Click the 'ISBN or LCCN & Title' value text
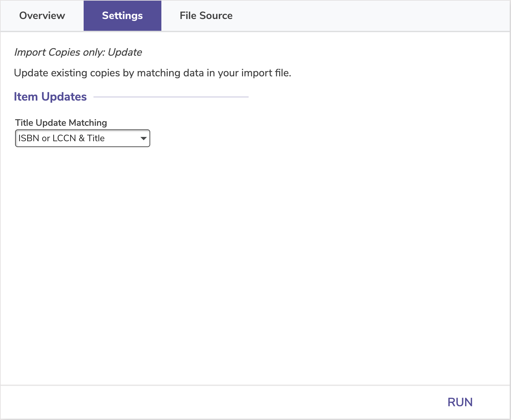This screenshot has height=420, width=511. click(61, 138)
